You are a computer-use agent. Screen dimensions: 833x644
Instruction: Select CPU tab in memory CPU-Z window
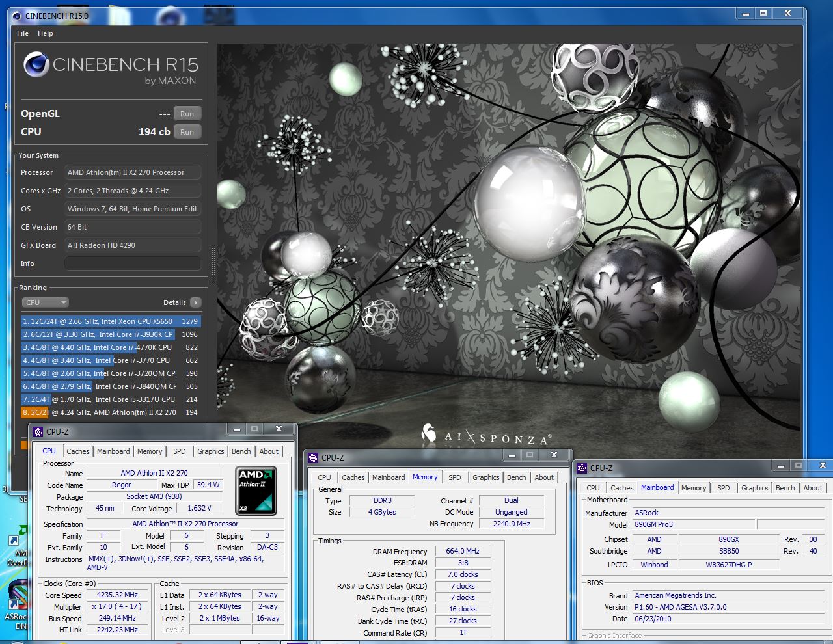coord(325,477)
